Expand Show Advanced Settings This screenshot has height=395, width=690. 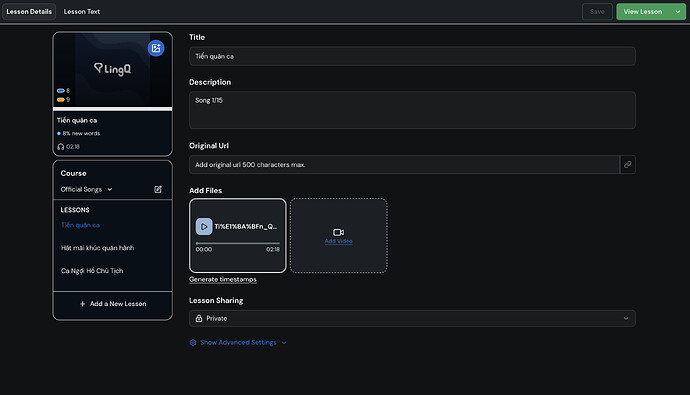(x=238, y=342)
